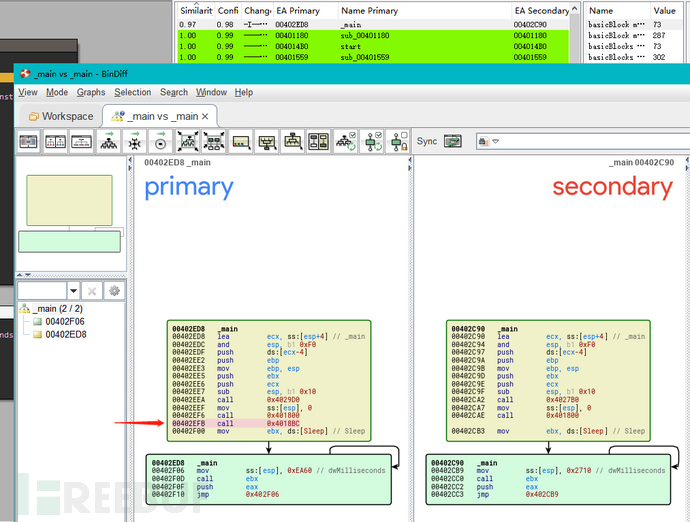
Task: Toggle the automatic layout checkbox icon
Action: (x=346, y=142)
